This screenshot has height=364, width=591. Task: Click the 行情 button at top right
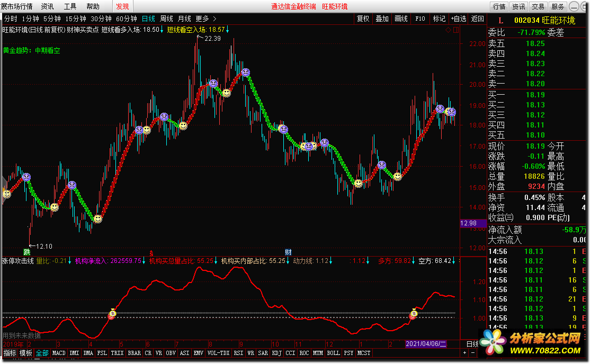coord(499,6)
